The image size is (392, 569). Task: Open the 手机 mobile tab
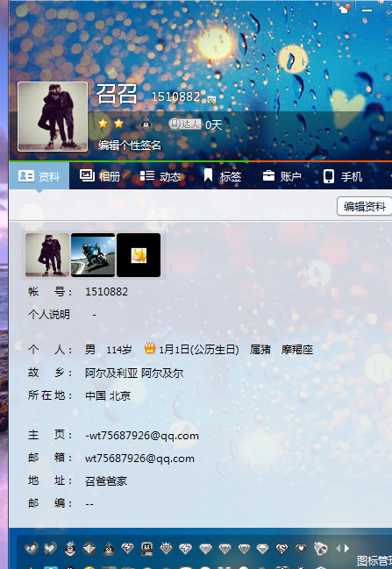tap(343, 176)
